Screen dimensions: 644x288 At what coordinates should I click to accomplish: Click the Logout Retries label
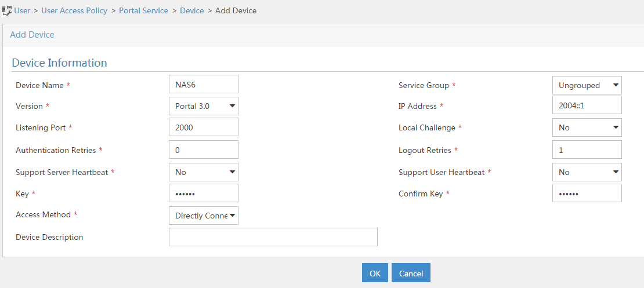click(x=425, y=150)
